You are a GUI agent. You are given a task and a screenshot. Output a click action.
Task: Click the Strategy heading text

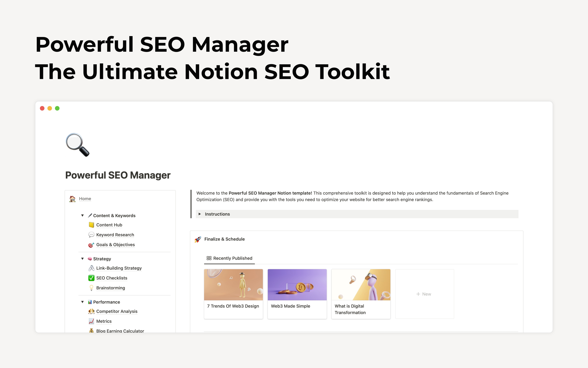pyautogui.click(x=102, y=259)
